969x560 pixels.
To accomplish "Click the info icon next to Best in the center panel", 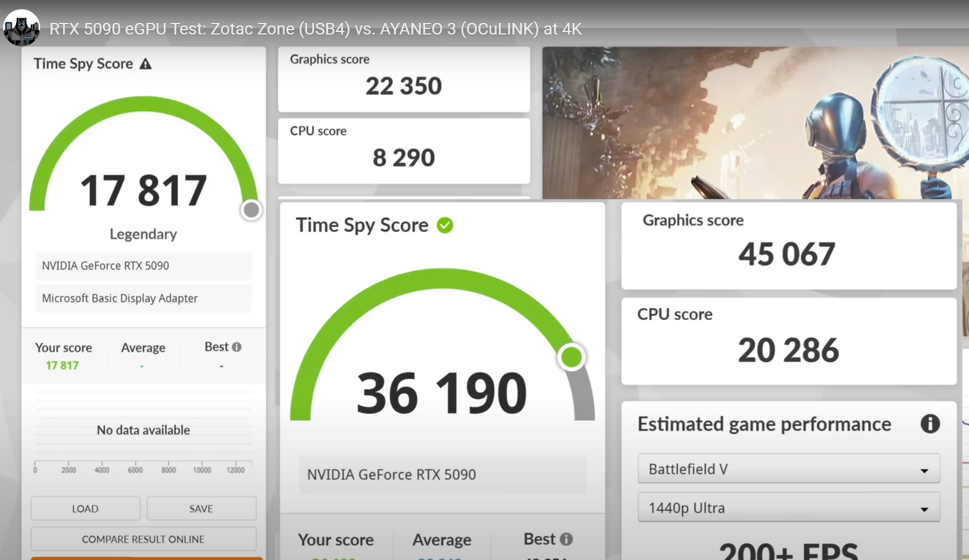I will click(566, 539).
